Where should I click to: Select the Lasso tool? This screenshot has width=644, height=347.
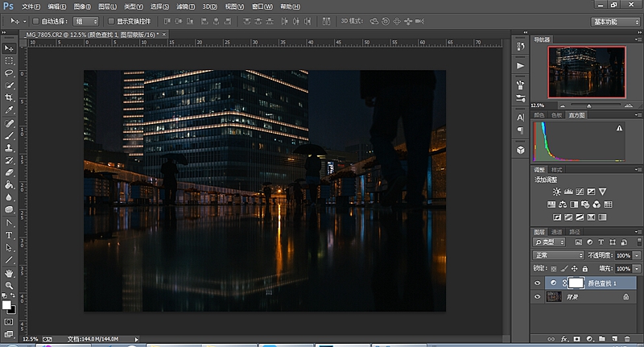9,73
